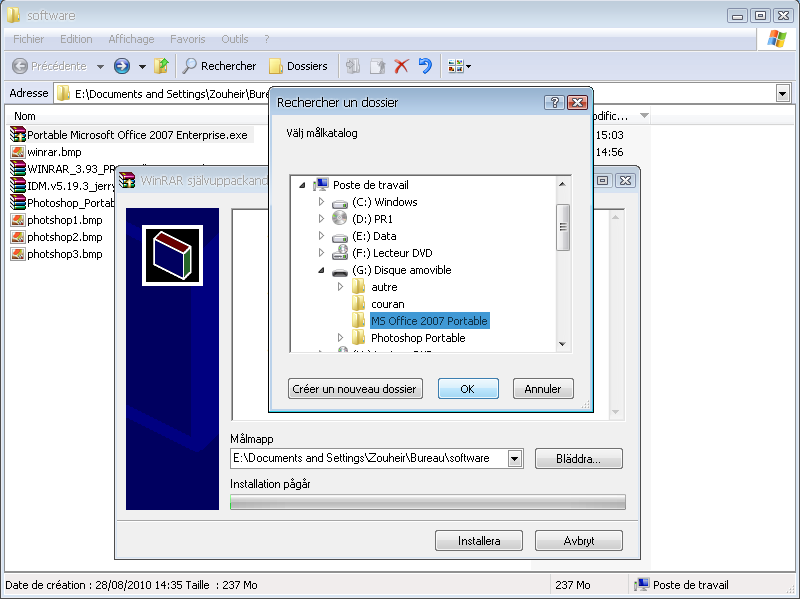Open the Outils menu

point(235,39)
